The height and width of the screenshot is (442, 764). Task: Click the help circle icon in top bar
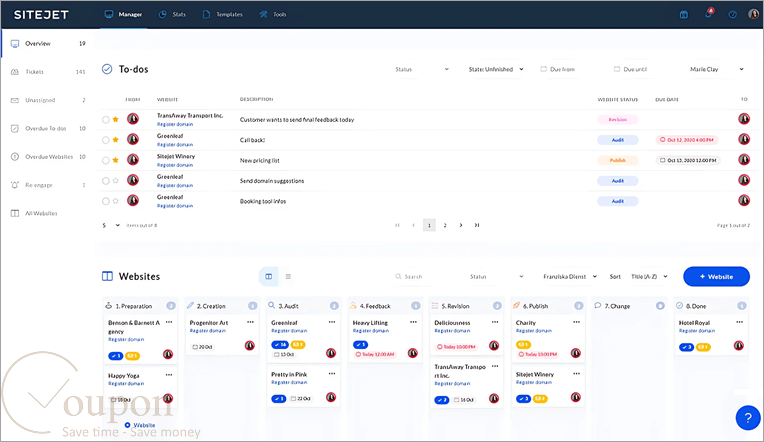coord(732,15)
